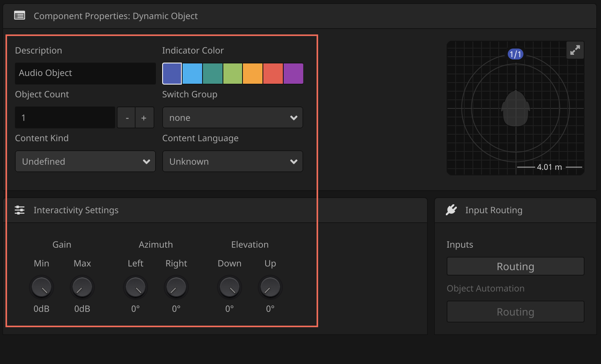Click the 4.01 m distance label
Viewport: 601px width, 364px height.
coord(549,167)
